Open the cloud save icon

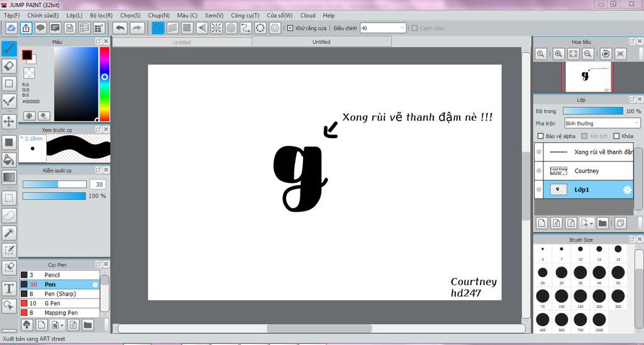(11, 28)
